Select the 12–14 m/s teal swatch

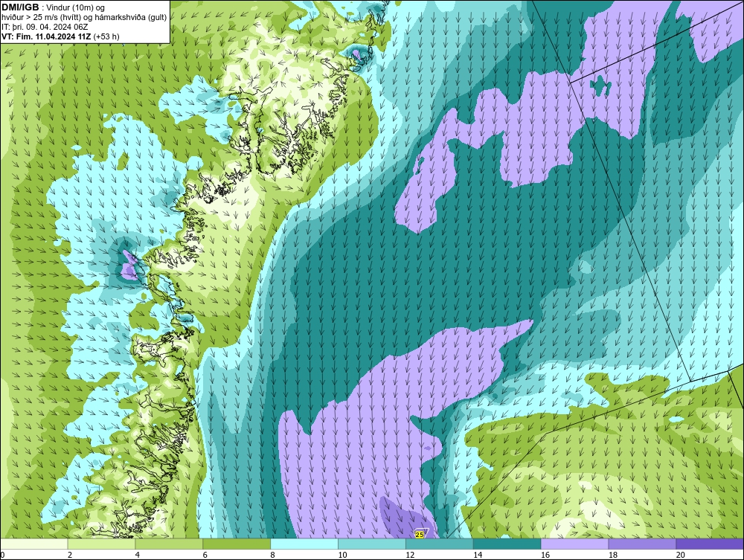(440, 544)
